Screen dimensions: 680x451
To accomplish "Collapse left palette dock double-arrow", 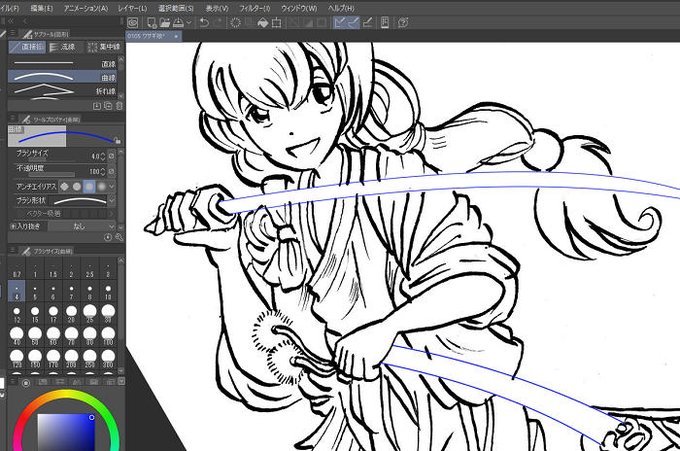I will (x=11, y=21).
